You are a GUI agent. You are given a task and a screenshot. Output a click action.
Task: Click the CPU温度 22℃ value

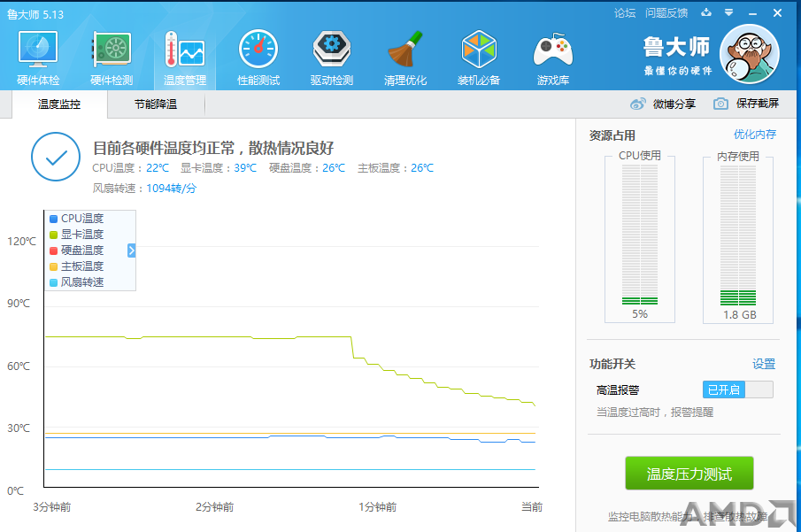[158, 167]
